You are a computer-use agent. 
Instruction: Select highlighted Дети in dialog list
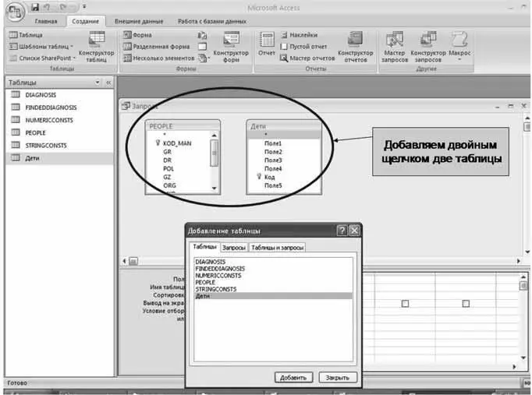coord(273,296)
